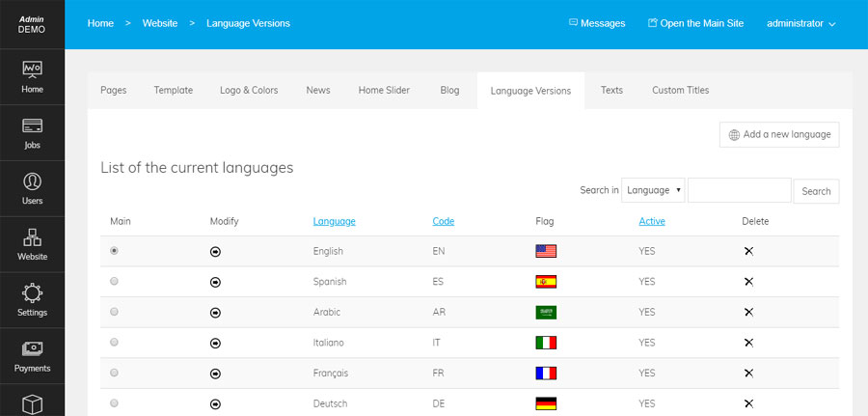Click the 'FR' code cell

pyautogui.click(x=439, y=374)
